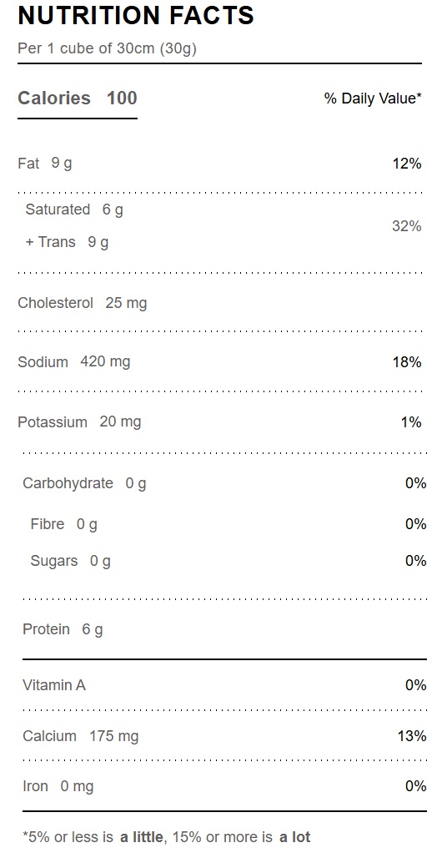Click the Carbohydrate 0 g entry
Viewport: 442px width, 868px height.
tap(84, 483)
